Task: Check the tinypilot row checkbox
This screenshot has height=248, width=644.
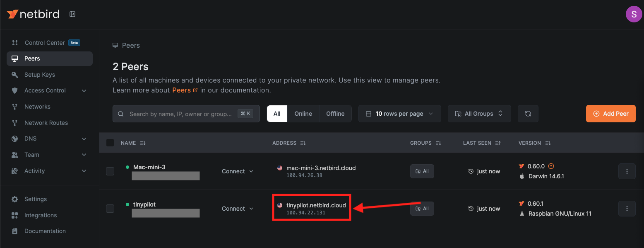Action: tap(110, 208)
